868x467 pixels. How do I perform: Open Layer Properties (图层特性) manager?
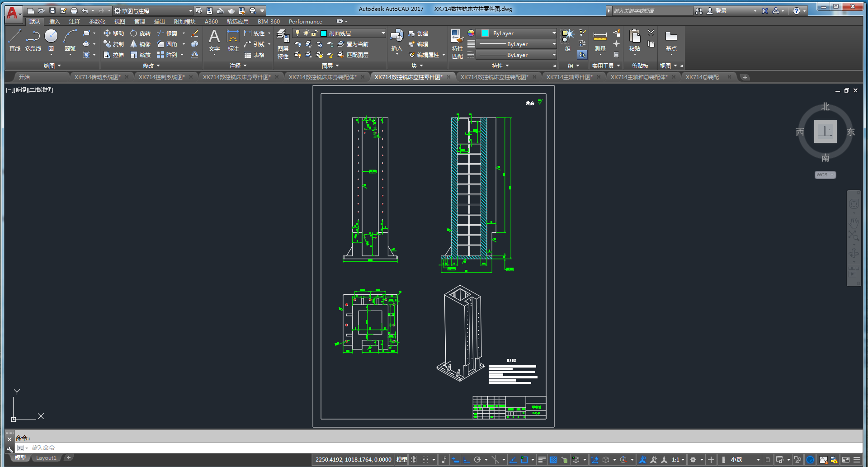point(283,44)
